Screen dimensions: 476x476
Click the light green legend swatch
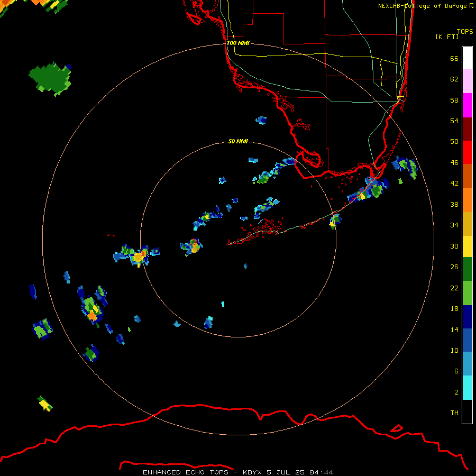(467, 293)
